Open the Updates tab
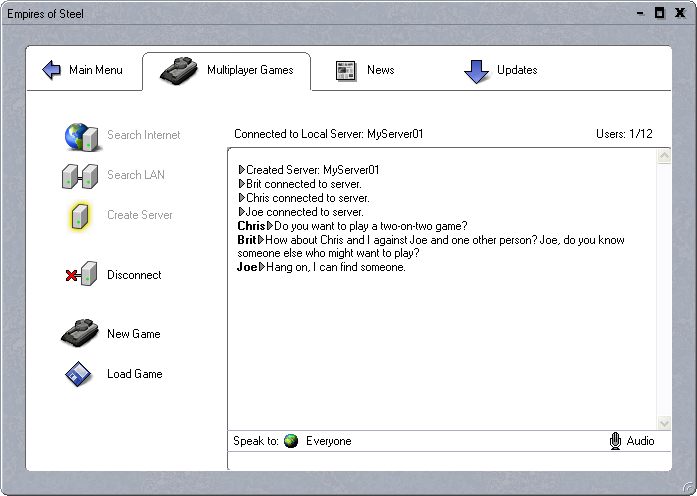The height and width of the screenshot is (496, 697). (502, 70)
